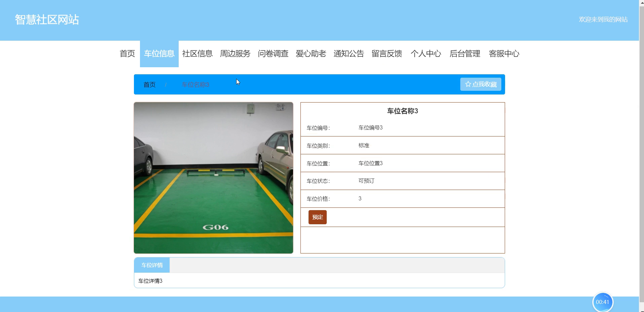Click the star 点我收藏 favorite button
This screenshot has height=312, width=644.
pyautogui.click(x=480, y=84)
